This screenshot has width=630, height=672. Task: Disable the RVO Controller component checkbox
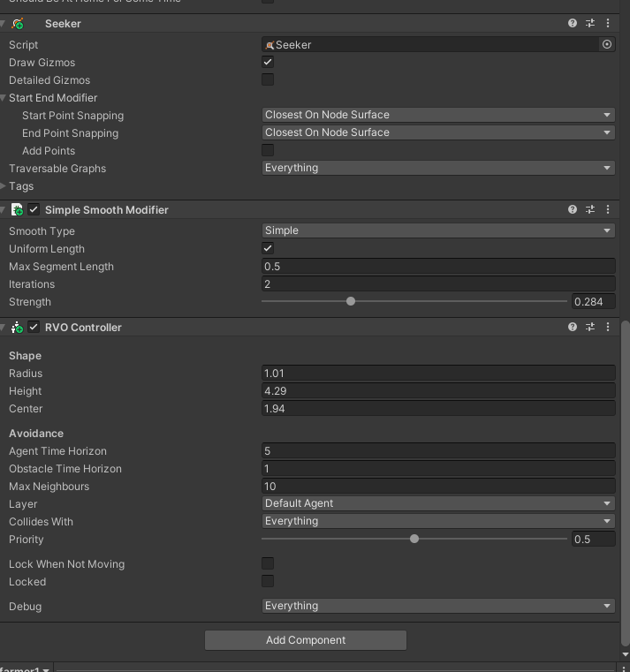pyautogui.click(x=34, y=328)
